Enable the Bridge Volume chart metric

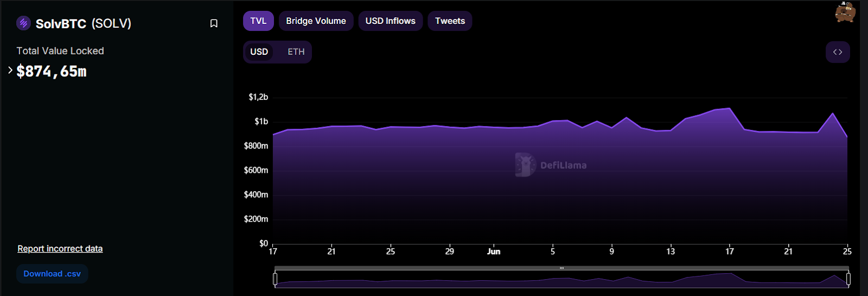(316, 21)
